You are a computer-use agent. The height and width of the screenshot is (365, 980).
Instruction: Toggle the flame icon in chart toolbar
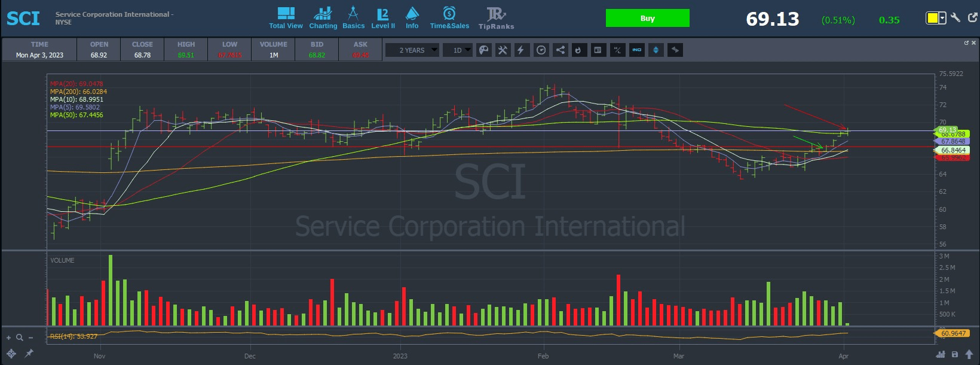click(x=578, y=50)
